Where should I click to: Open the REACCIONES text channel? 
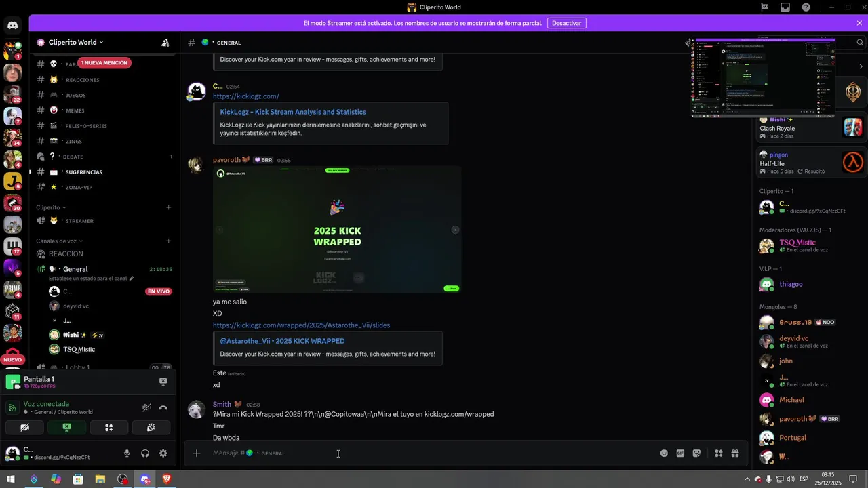click(103, 80)
